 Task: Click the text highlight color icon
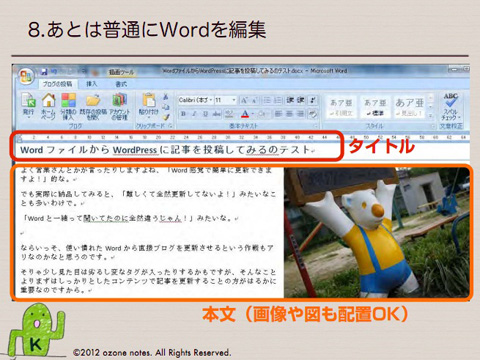pos(229,114)
